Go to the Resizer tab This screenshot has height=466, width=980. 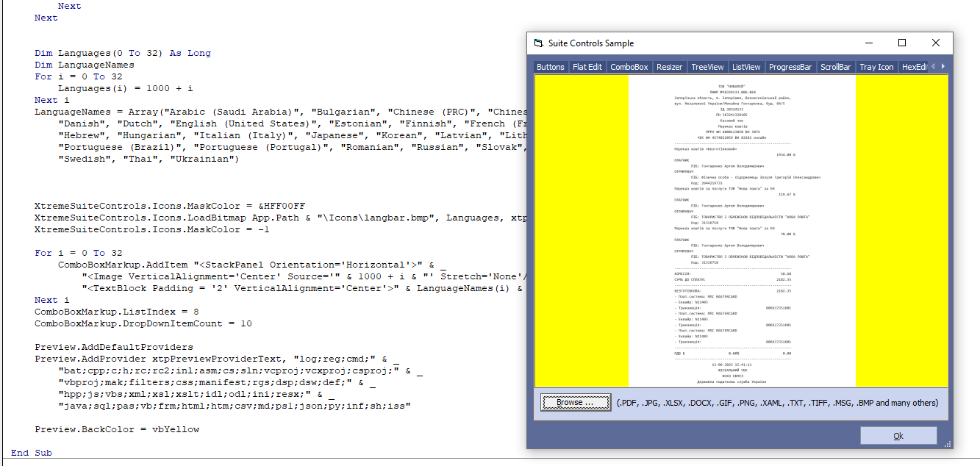(669, 67)
